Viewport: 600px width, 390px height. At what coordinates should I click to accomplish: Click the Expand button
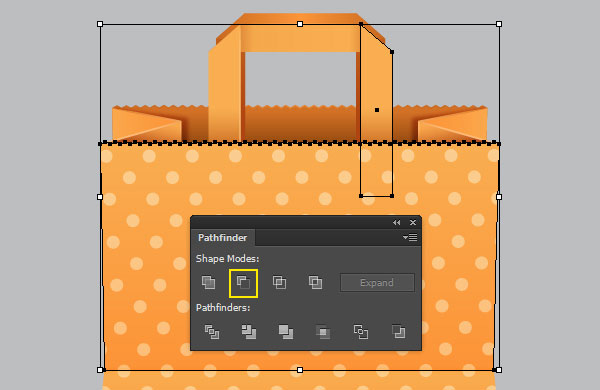(x=377, y=283)
